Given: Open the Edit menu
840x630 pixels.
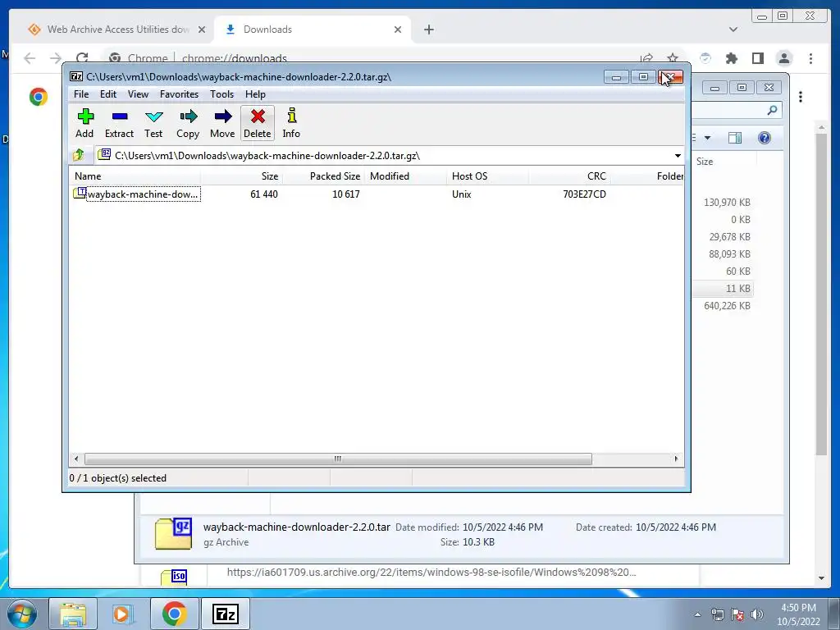Looking at the screenshot, I should click(108, 94).
